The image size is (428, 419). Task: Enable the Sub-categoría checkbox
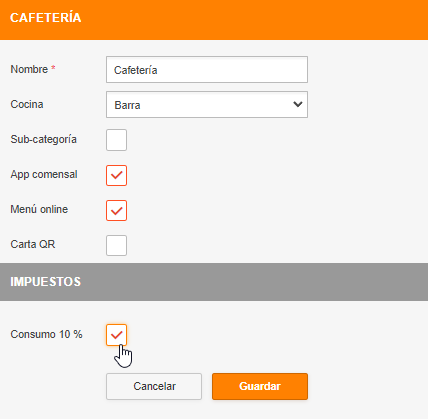point(116,140)
